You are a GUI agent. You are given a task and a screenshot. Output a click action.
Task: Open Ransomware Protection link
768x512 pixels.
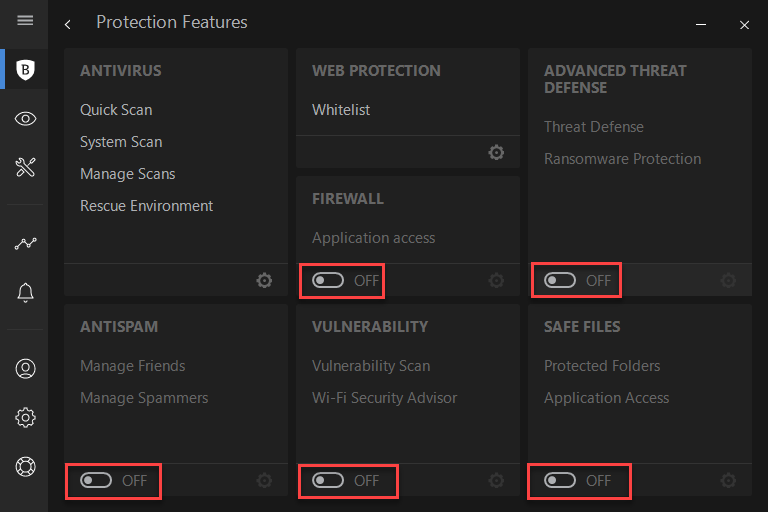pos(623,159)
